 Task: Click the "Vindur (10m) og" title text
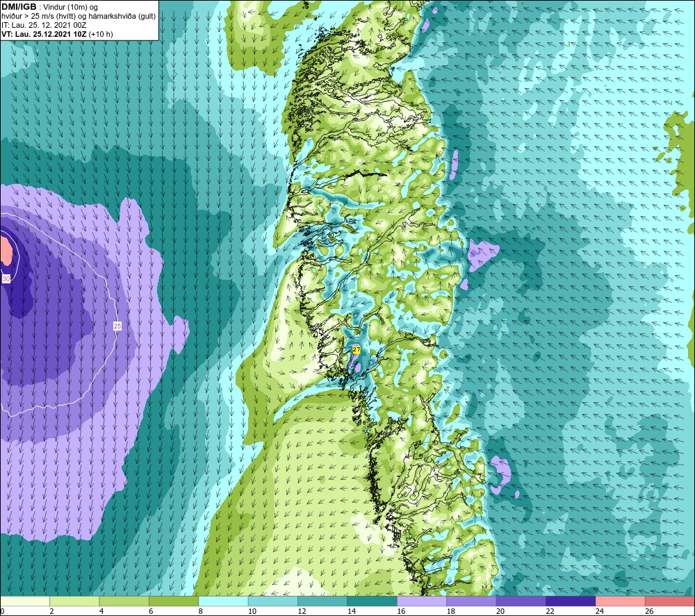click(x=71, y=7)
